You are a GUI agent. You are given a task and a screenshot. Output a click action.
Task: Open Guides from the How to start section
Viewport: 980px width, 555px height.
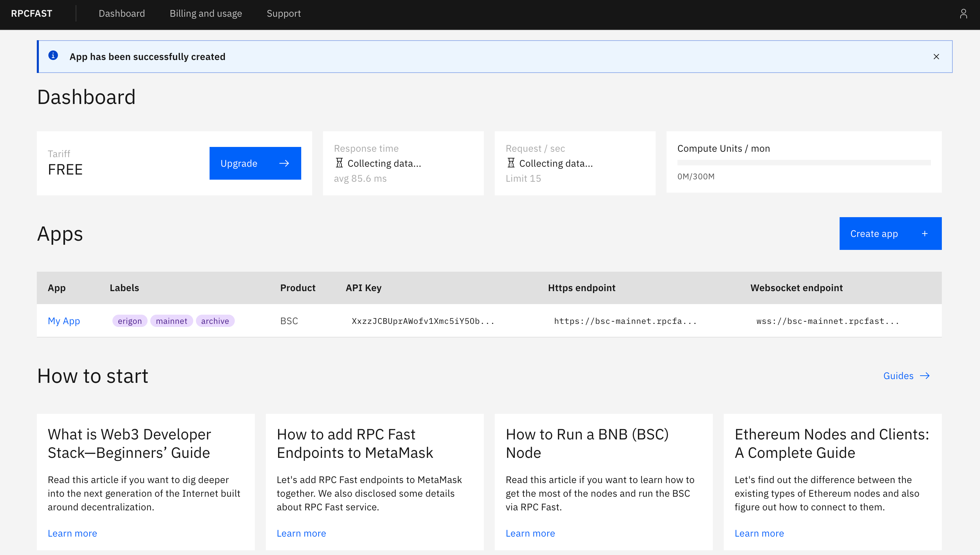898,376
